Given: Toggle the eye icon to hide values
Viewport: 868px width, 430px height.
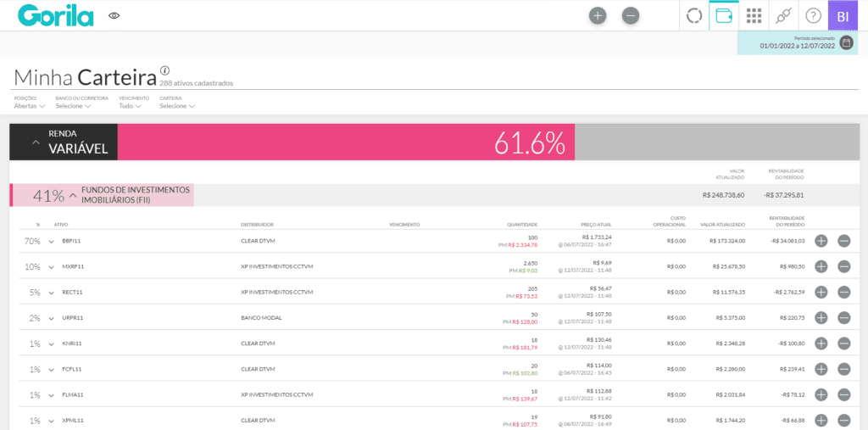Looking at the screenshot, I should tap(114, 16).
